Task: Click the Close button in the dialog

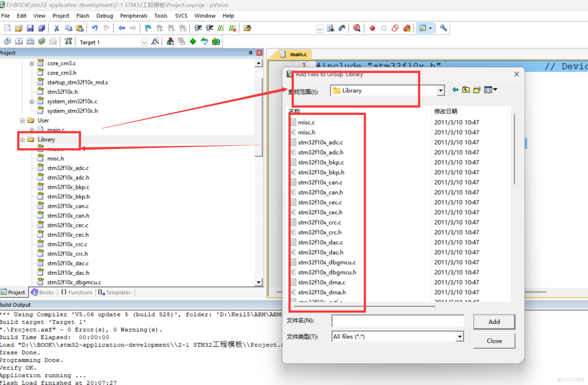Action: pyautogui.click(x=494, y=341)
